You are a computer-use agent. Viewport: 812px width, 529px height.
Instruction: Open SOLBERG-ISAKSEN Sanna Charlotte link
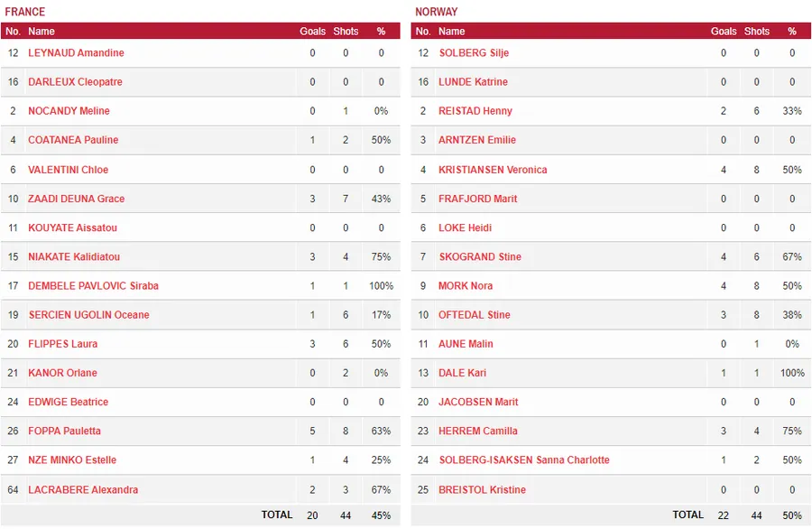[523, 460]
